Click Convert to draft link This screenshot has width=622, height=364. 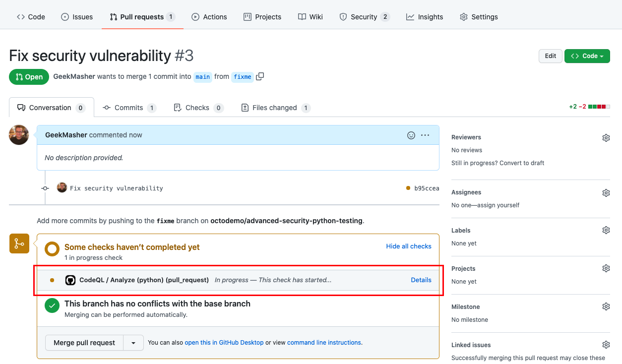pyautogui.click(x=522, y=163)
